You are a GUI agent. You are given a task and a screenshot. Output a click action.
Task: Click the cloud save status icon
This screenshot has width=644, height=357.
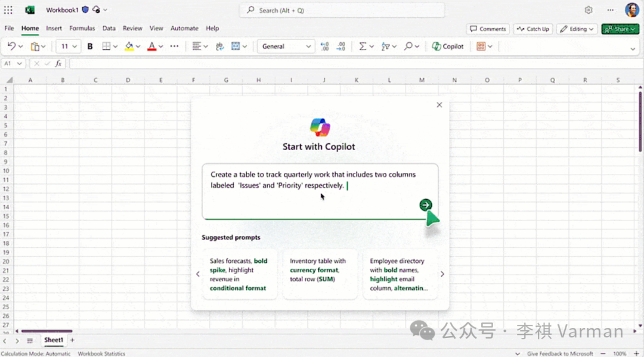point(96,10)
